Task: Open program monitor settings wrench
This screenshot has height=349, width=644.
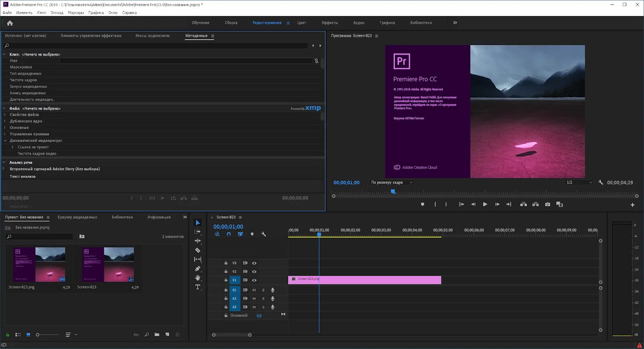Action: [x=601, y=183]
